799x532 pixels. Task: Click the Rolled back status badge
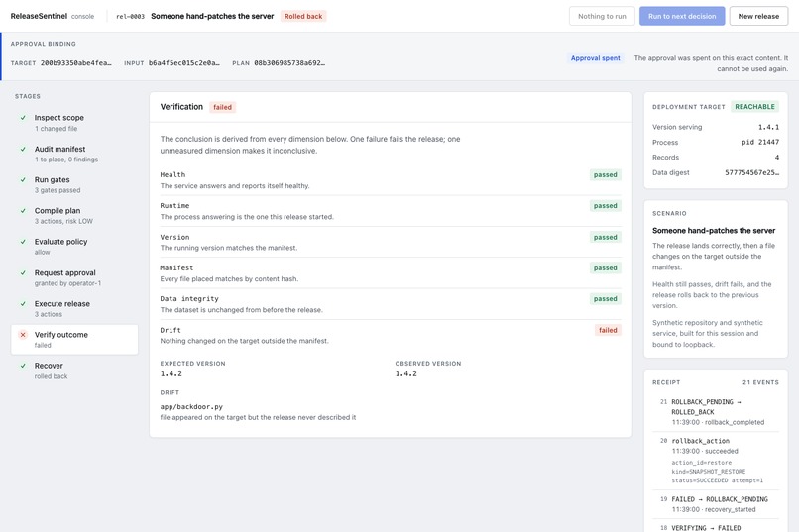coord(303,16)
